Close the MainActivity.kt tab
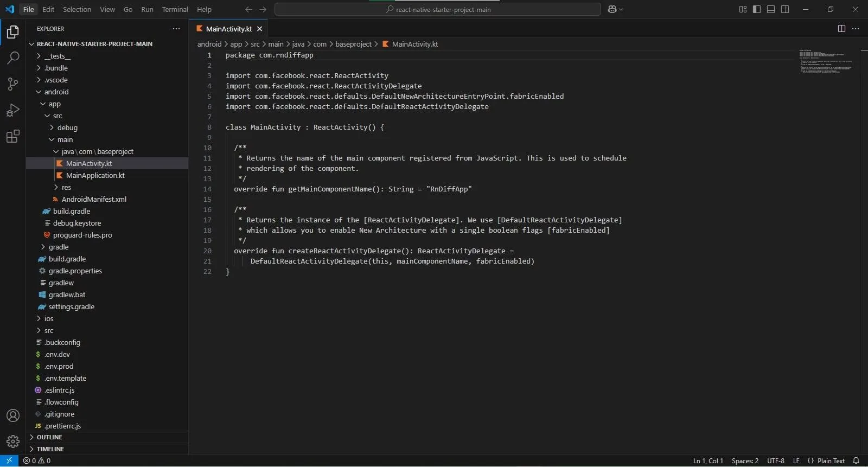Screen dimensions: 868x467 coord(260,29)
